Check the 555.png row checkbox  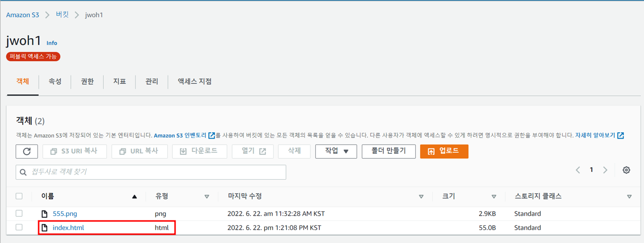click(x=19, y=213)
